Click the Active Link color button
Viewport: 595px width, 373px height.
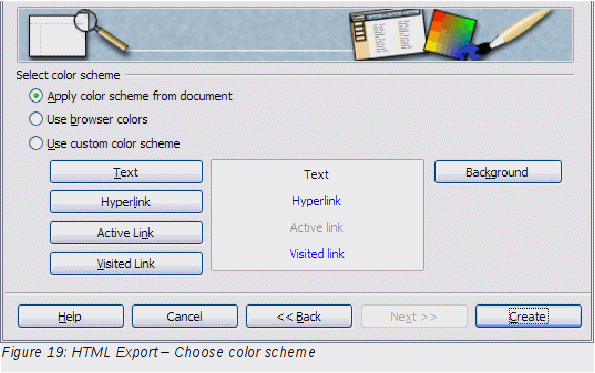click(x=126, y=232)
